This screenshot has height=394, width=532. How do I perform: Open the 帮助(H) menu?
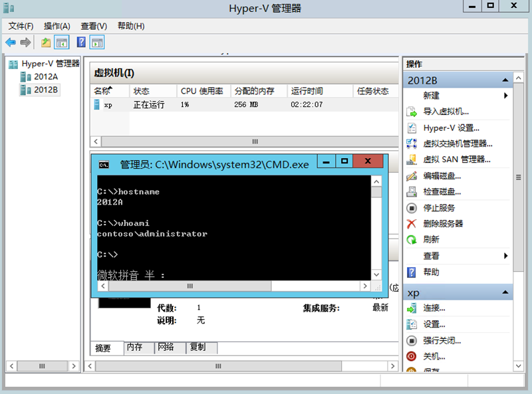131,26
